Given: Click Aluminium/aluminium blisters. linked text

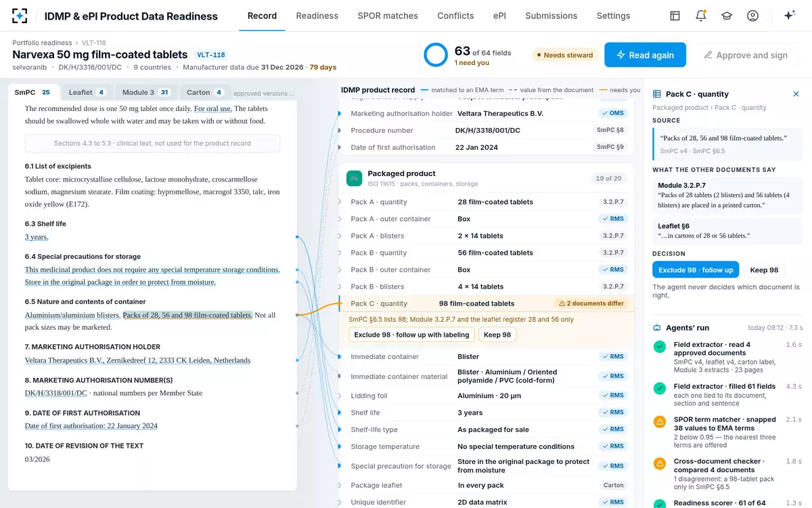Looking at the screenshot, I should point(72,315).
